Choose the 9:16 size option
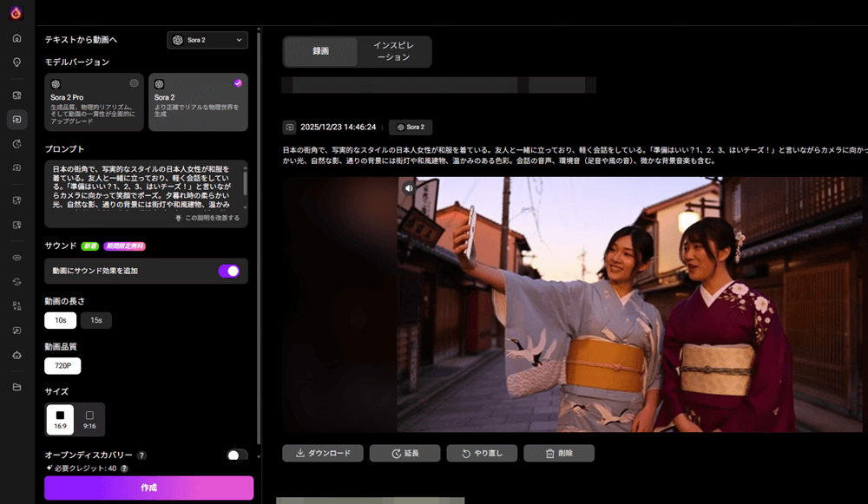The width and height of the screenshot is (868, 504). click(x=89, y=420)
